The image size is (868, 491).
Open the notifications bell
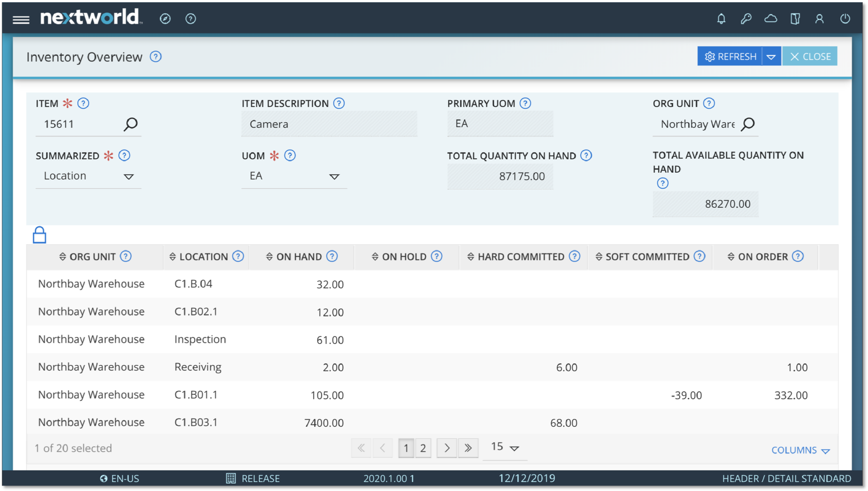pyautogui.click(x=721, y=19)
